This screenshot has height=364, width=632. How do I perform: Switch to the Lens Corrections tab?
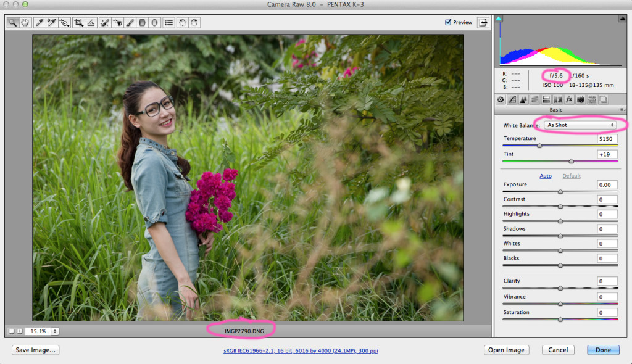558,99
